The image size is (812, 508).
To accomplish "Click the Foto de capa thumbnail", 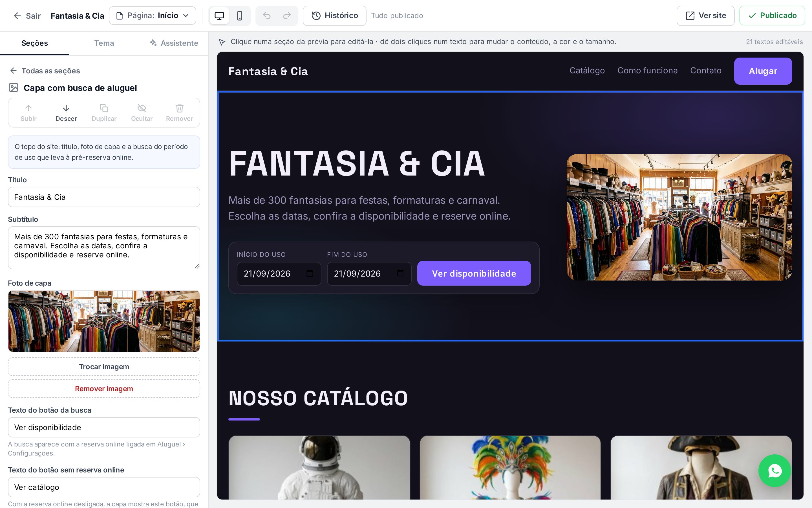I will pos(104,321).
